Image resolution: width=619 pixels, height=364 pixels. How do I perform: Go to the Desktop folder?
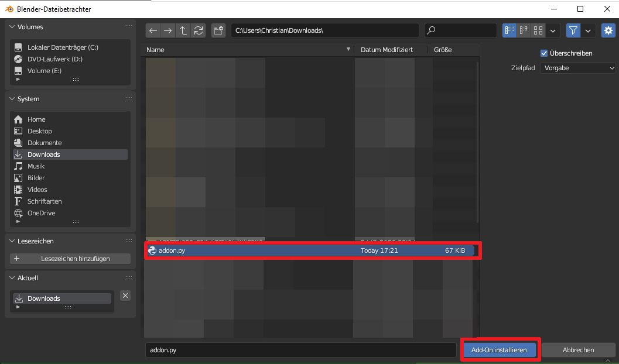point(70,131)
